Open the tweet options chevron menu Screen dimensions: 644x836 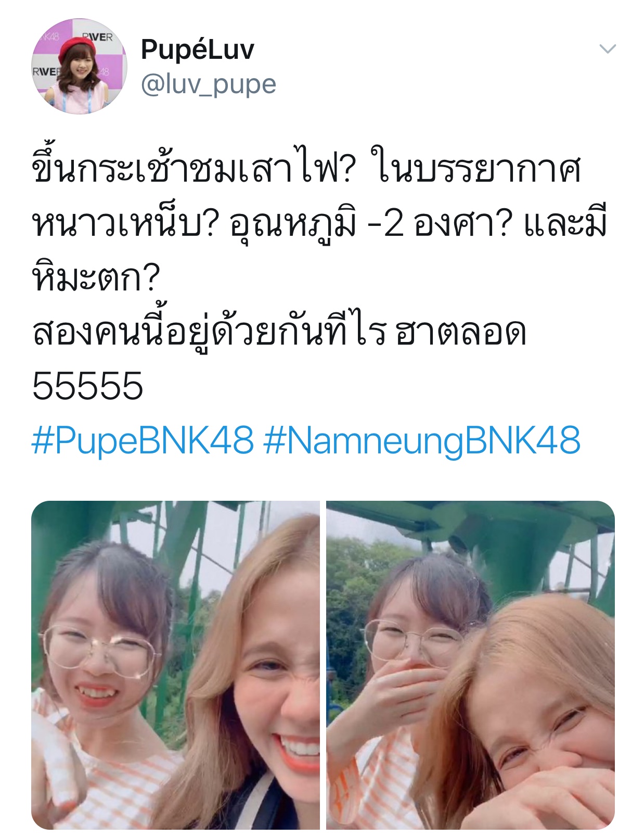(608, 49)
